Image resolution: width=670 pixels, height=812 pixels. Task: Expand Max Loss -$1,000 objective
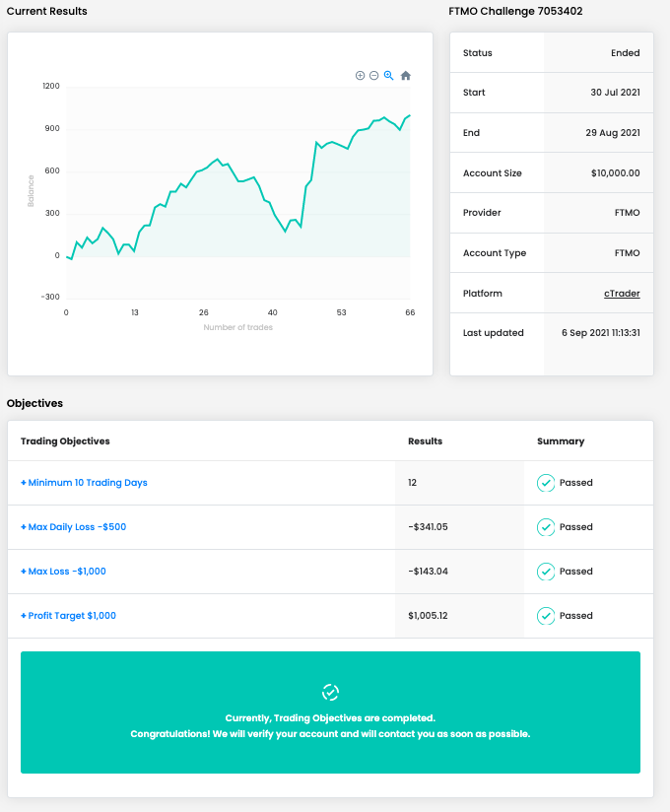coord(63,572)
